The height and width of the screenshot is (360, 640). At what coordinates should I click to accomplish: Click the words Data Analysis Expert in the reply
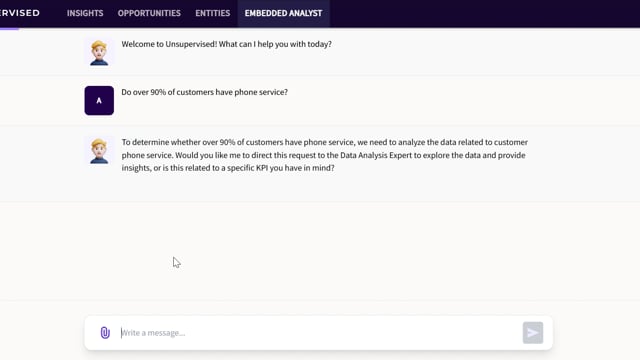point(376,155)
